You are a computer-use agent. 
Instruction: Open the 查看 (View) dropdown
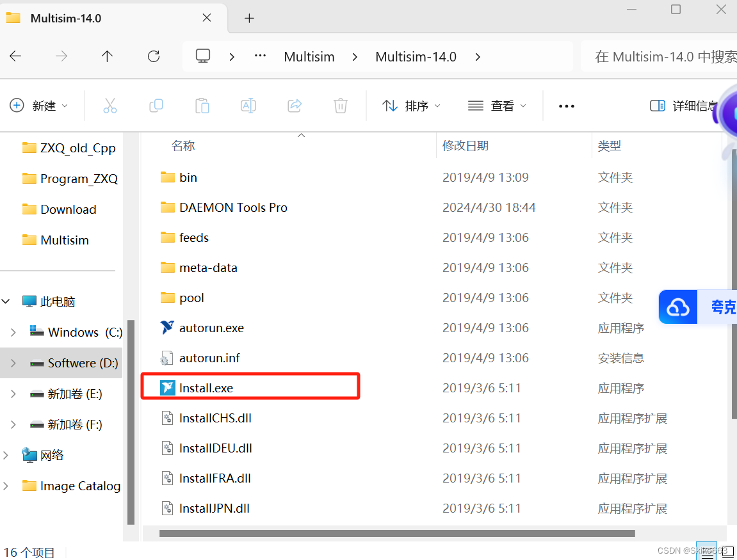click(x=497, y=106)
